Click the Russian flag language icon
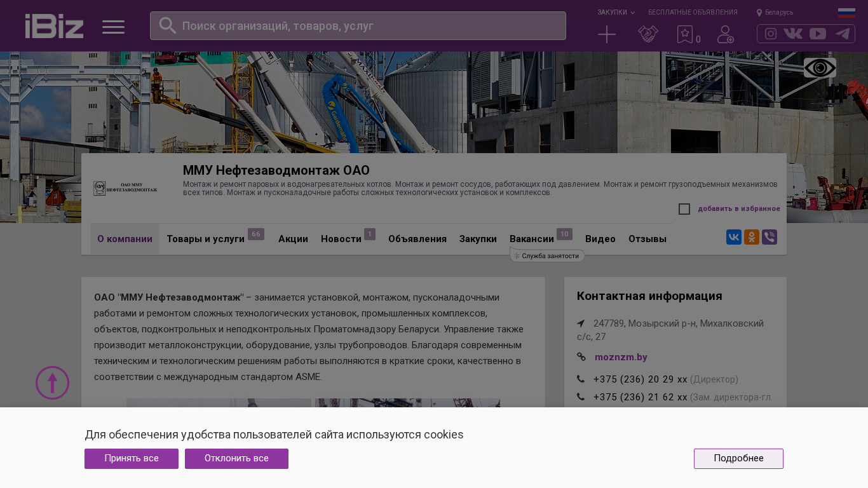 point(846,13)
